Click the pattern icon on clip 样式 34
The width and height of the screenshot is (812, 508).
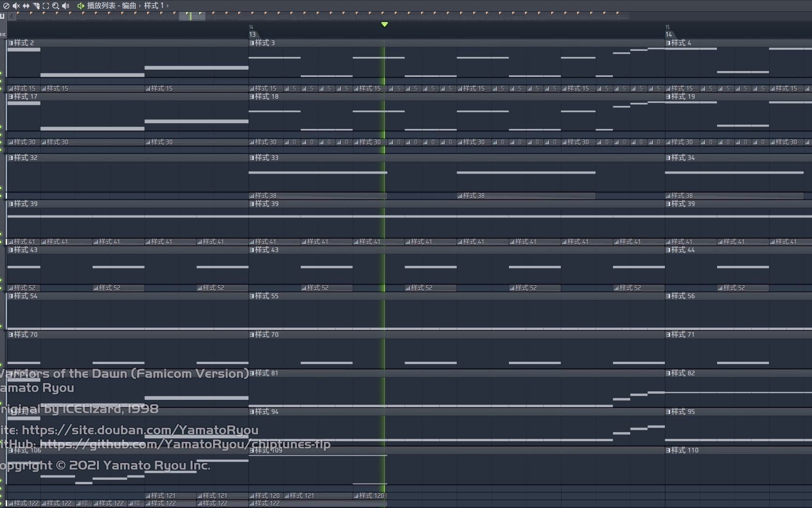pyautogui.click(x=668, y=158)
